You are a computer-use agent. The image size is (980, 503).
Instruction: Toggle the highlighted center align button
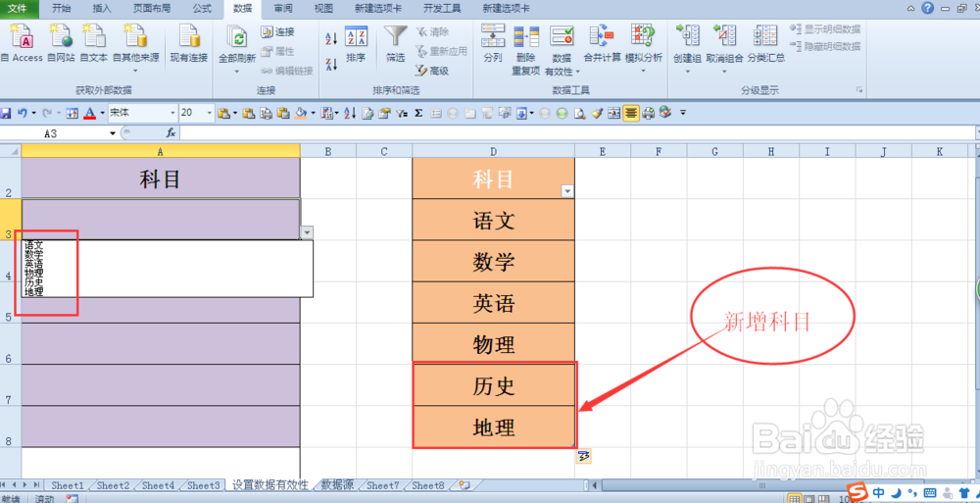point(631,113)
